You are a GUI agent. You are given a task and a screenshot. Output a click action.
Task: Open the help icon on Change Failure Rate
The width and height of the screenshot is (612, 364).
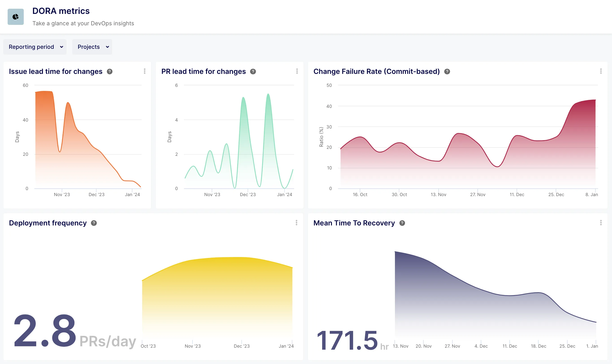click(x=447, y=71)
